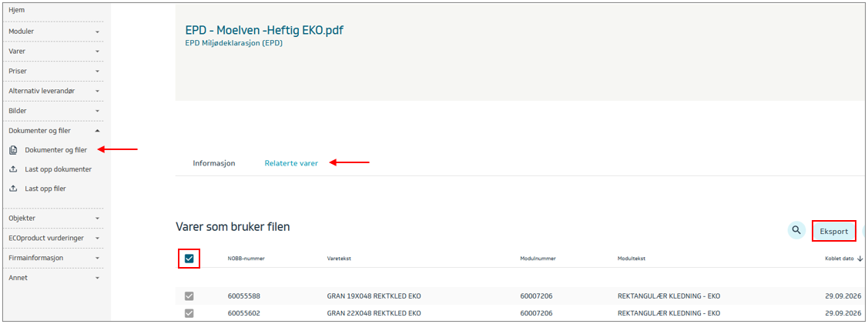
Task: Open Last opp filer sub-item
Action: (45, 189)
